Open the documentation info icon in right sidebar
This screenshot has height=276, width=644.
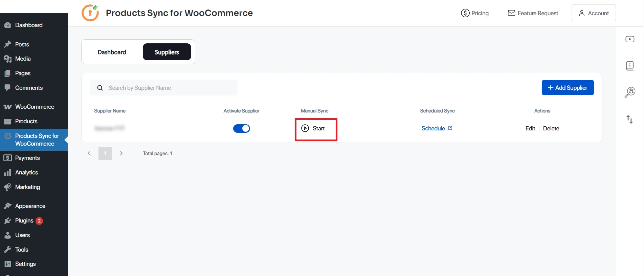pyautogui.click(x=630, y=66)
